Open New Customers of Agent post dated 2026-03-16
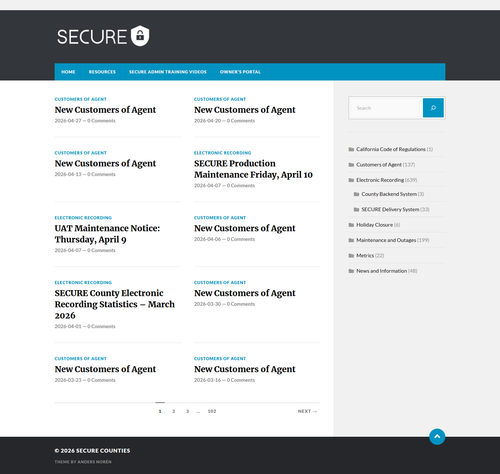 coord(245,369)
